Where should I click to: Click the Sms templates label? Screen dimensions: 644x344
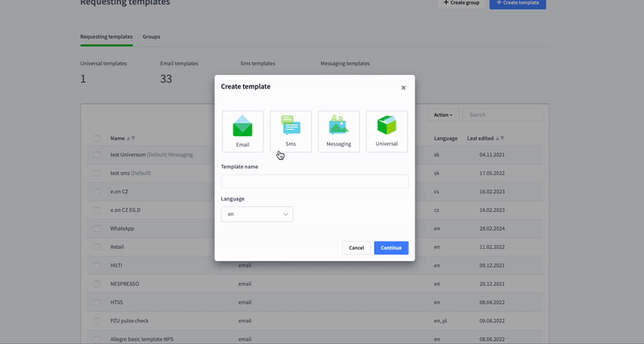pos(258,64)
